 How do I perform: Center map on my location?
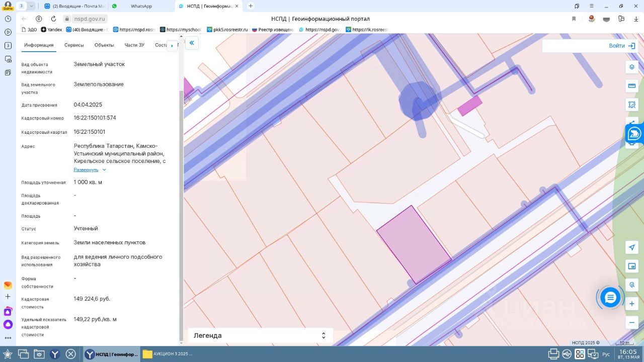click(632, 247)
